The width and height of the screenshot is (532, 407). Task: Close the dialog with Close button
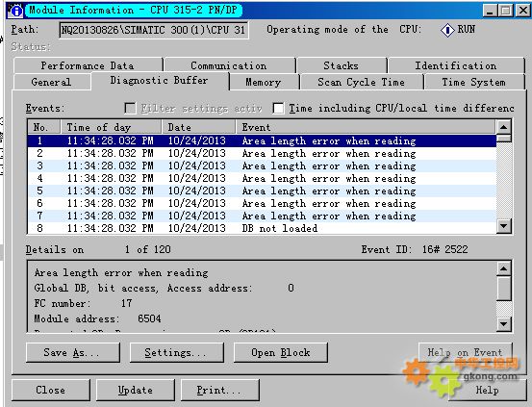51,390
